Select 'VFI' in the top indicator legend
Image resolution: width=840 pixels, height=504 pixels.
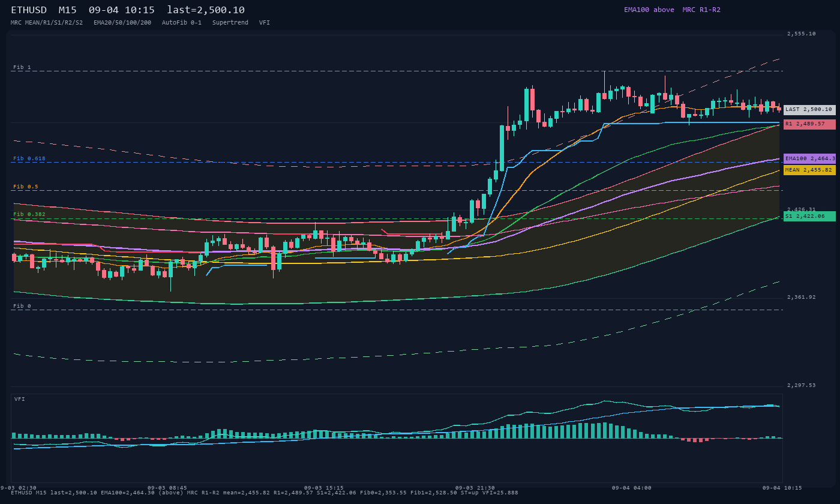265,22
